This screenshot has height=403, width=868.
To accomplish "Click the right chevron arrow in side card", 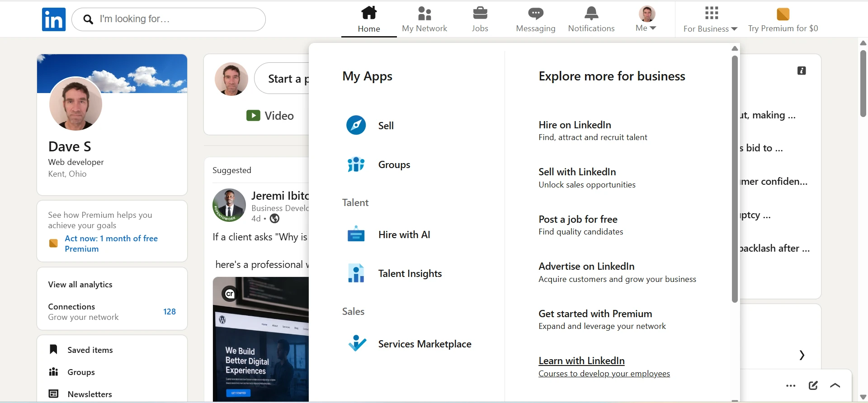I will click(x=802, y=355).
